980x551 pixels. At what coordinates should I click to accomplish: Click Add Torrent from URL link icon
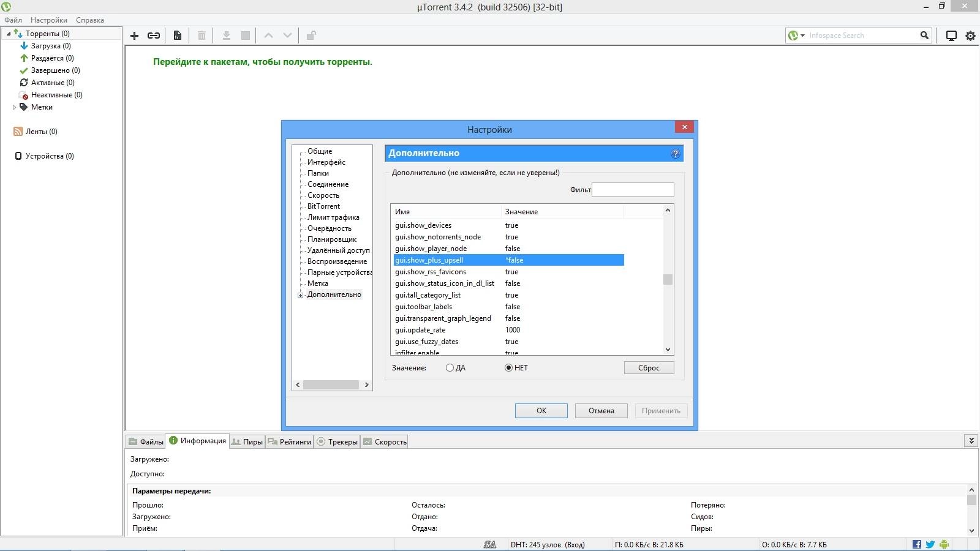click(154, 36)
